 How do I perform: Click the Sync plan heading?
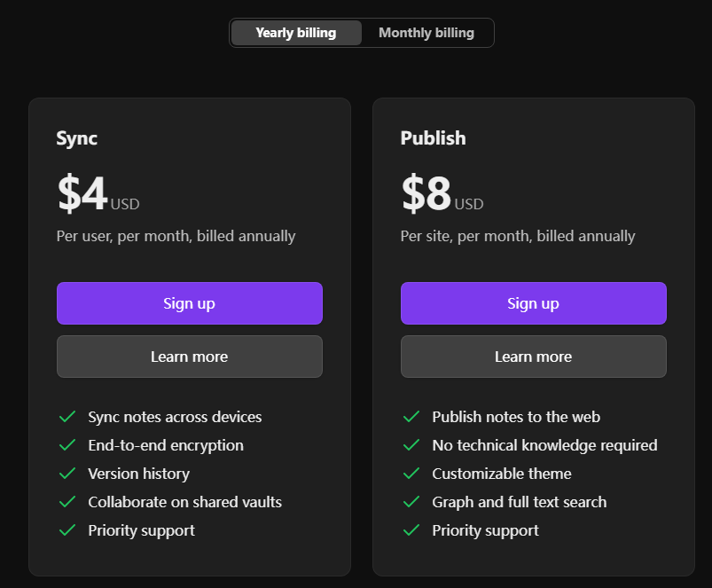pyautogui.click(x=77, y=138)
